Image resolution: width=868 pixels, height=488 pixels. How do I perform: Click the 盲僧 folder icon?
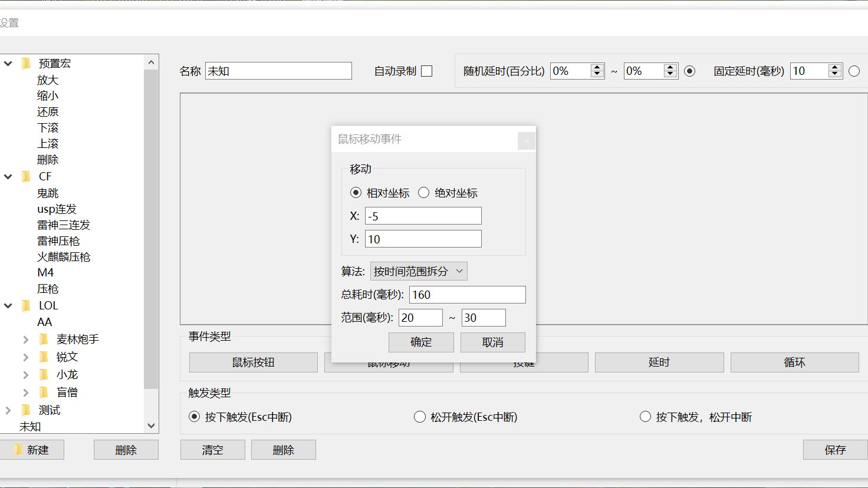pos(44,393)
